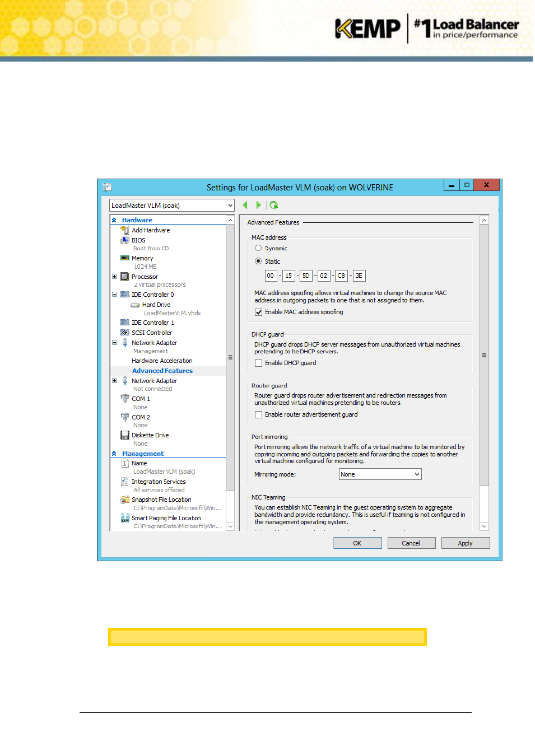Click the green forward navigation arrow

[x=258, y=205]
